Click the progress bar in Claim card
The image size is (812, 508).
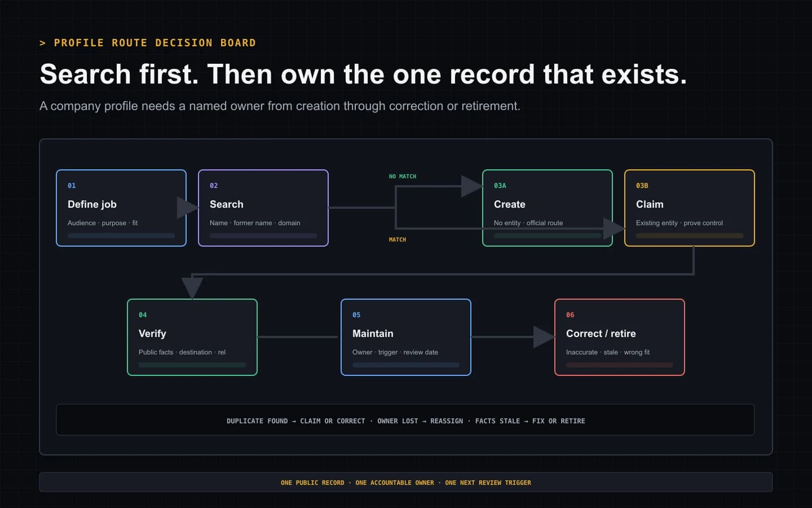(690, 235)
